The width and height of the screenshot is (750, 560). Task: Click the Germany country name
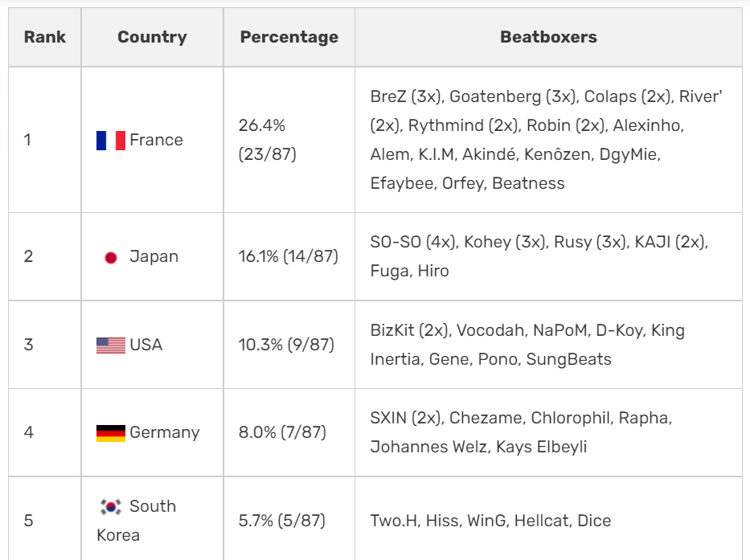pos(165,433)
